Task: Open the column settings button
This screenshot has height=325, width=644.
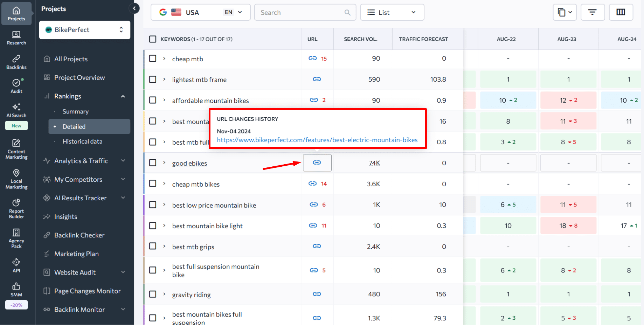Action: [621, 12]
